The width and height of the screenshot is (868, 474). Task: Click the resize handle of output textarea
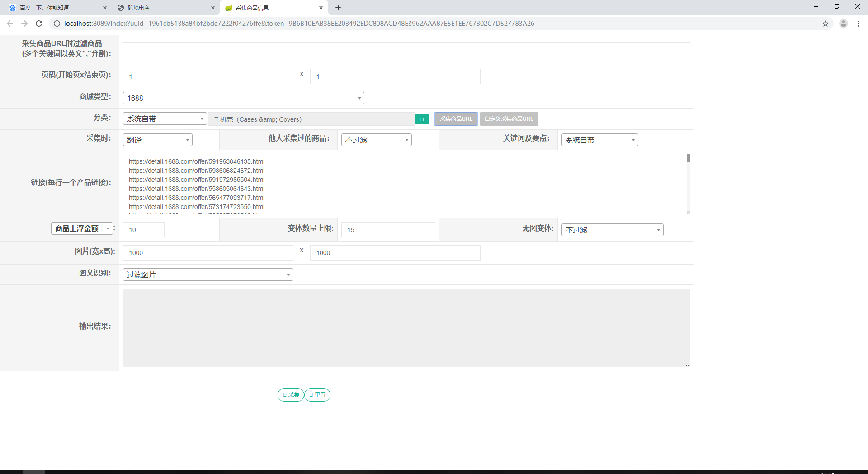[x=687, y=365]
